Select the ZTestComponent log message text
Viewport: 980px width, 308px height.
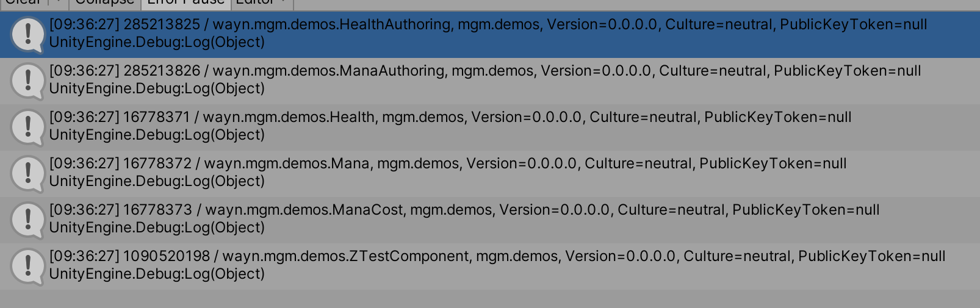click(497, 257)
